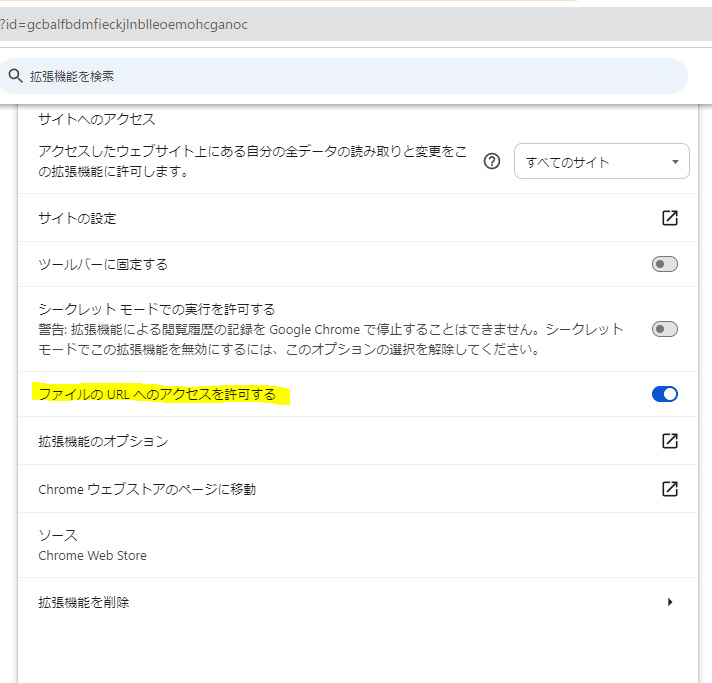Focus the 拡張機能を検索 search field
712x683 pixels.
[x=341, y=76]
